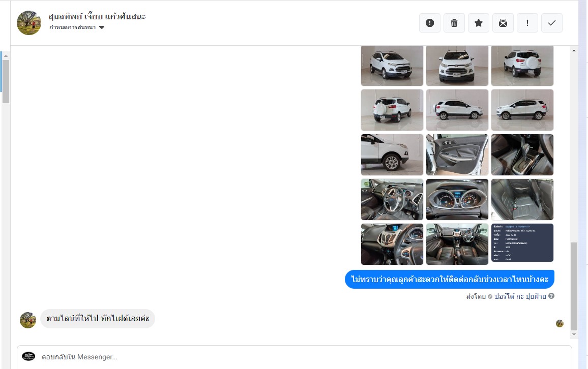
Task: Mark conversation as spam with exclamation circle icon
Action: pyautogui.click(x=430, y=23)
